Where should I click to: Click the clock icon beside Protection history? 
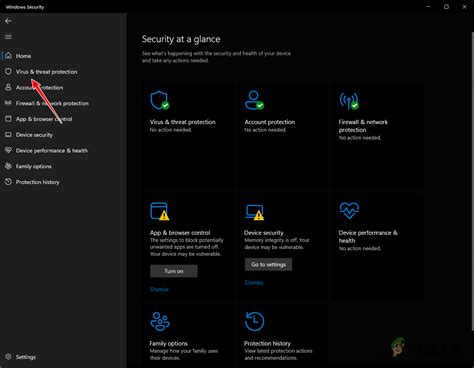[8, 182]
